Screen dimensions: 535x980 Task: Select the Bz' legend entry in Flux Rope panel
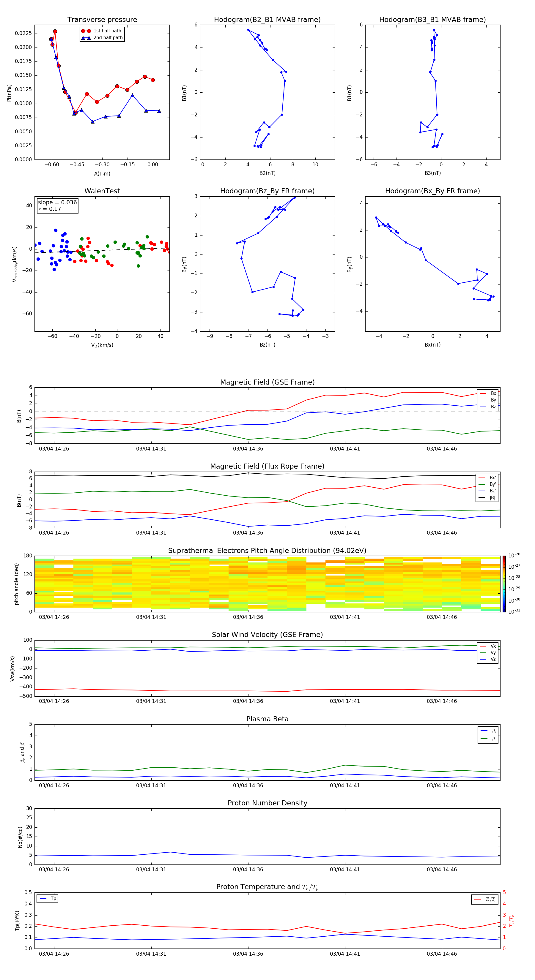[487, 491]
